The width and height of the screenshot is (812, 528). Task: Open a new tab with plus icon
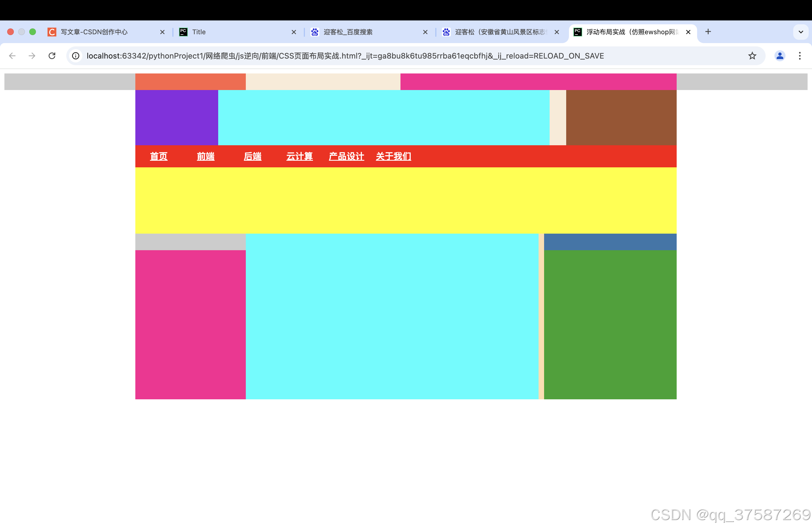[708, 32]
